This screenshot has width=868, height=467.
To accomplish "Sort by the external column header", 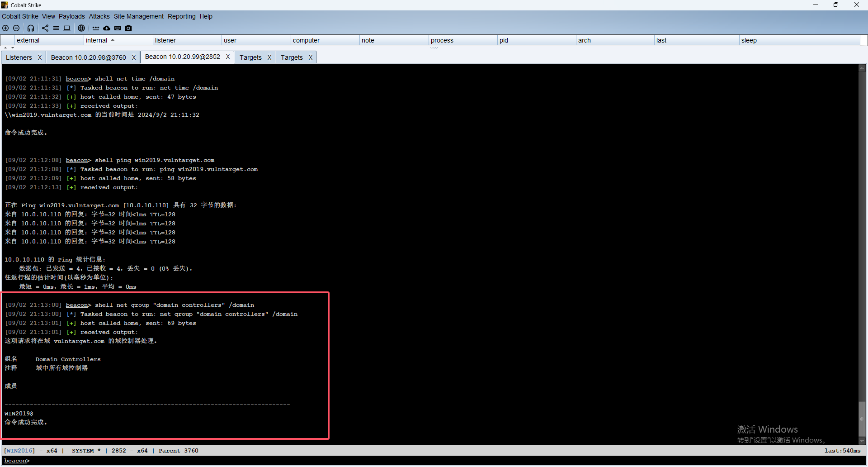I will point(49,40).
